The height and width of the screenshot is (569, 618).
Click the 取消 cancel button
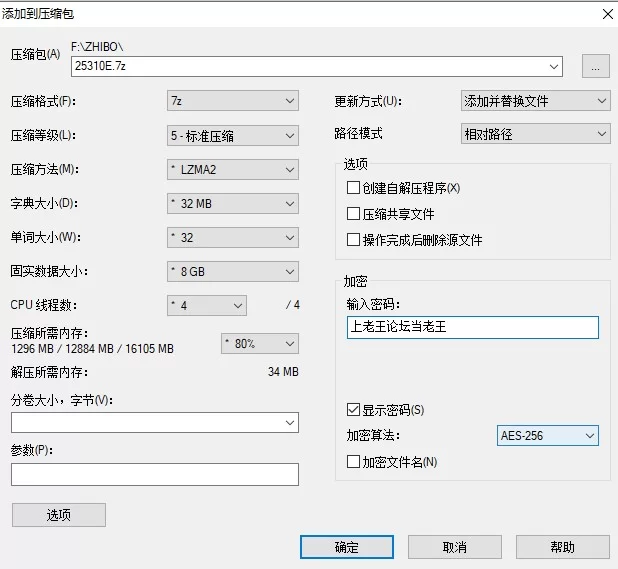coord(454,547)
